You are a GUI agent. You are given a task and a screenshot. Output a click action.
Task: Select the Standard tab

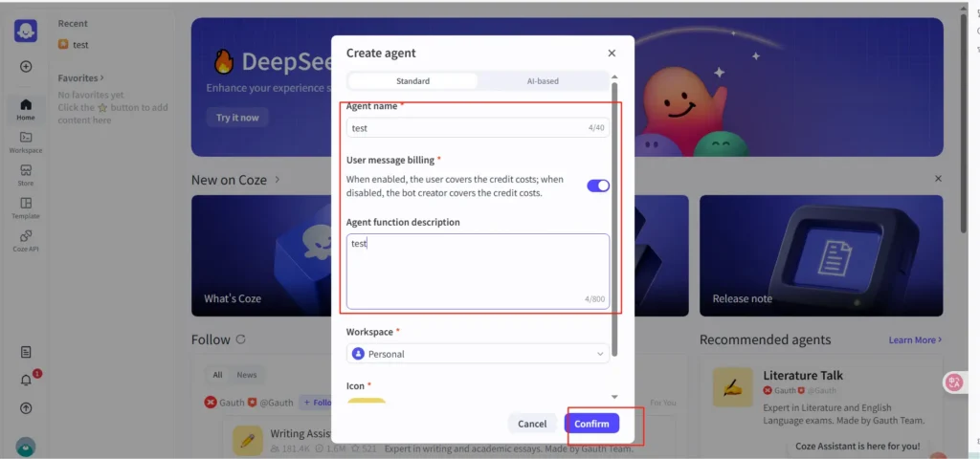(412, 81)
